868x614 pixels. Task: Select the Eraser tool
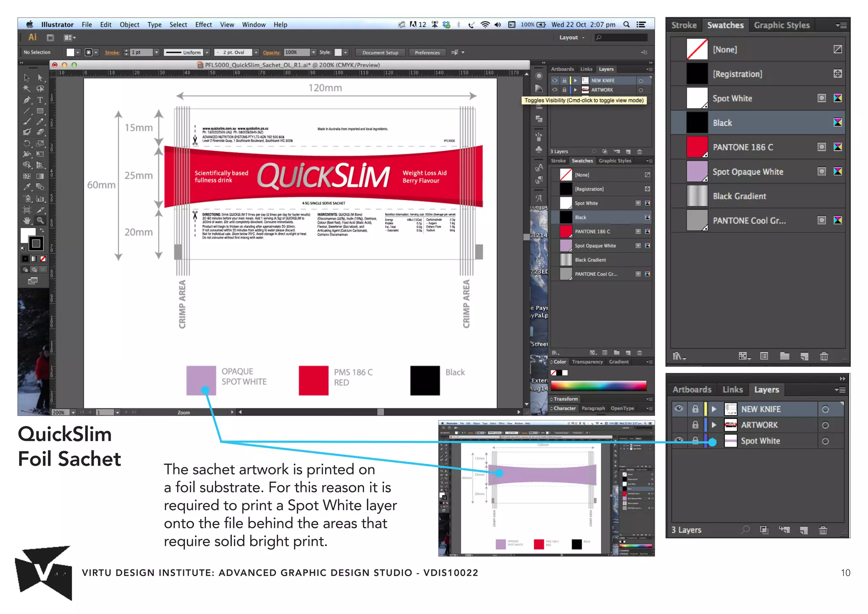tap(40, 132)
